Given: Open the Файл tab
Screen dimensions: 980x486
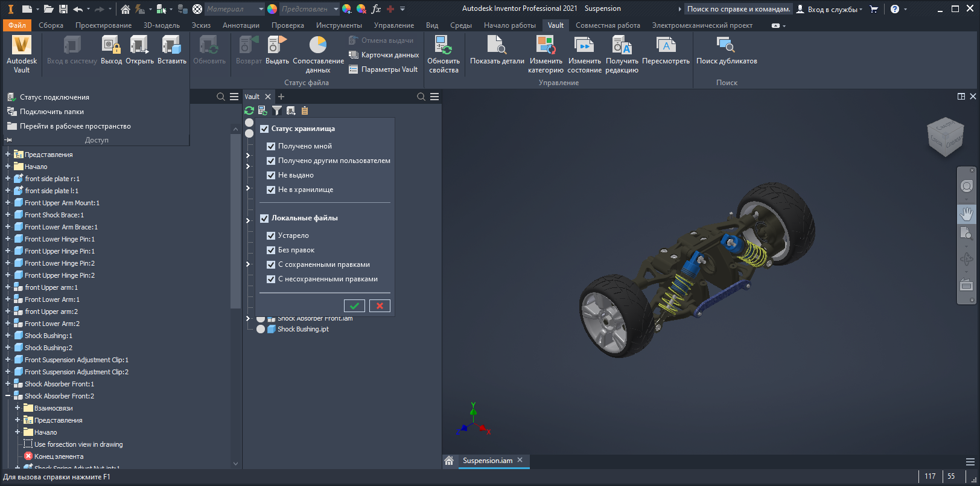Looking at the screenshot, I should (x=17, y=25).
